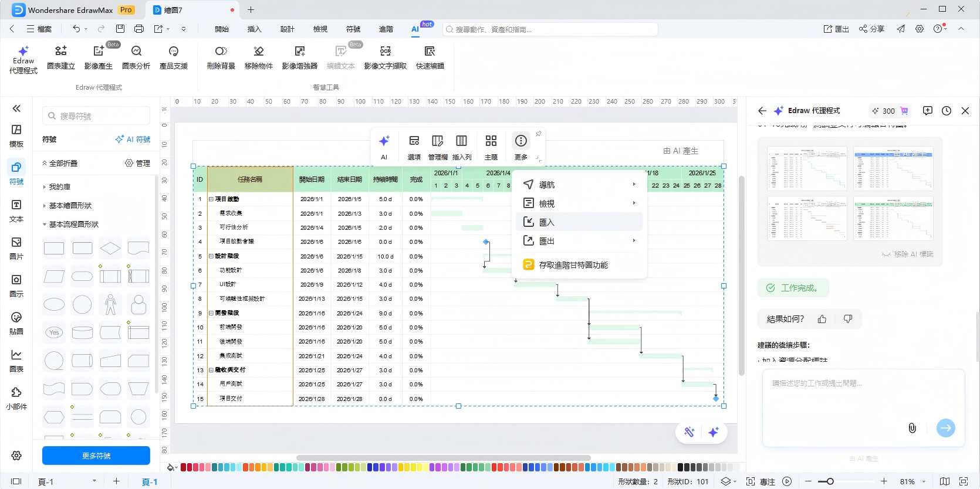Open 導航 submenu
The image size is (980, 489).
click(579, 185)
